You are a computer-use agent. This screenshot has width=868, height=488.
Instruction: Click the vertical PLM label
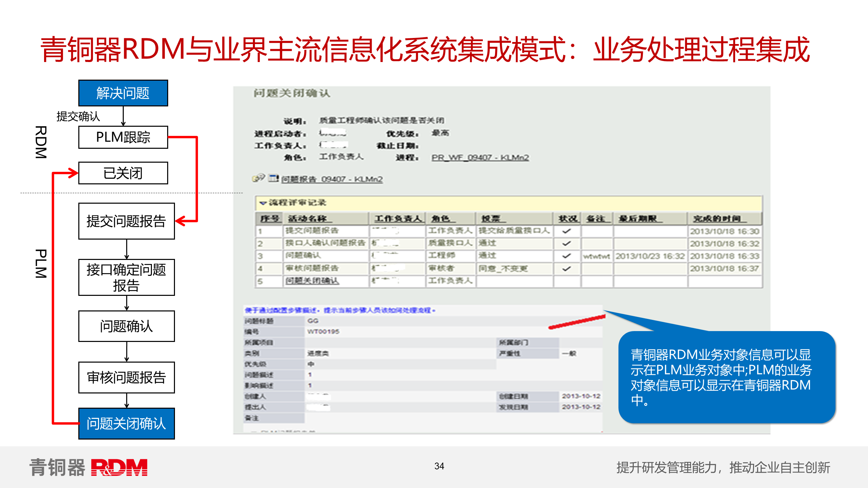pyautogui.click(x=41, y=264)
